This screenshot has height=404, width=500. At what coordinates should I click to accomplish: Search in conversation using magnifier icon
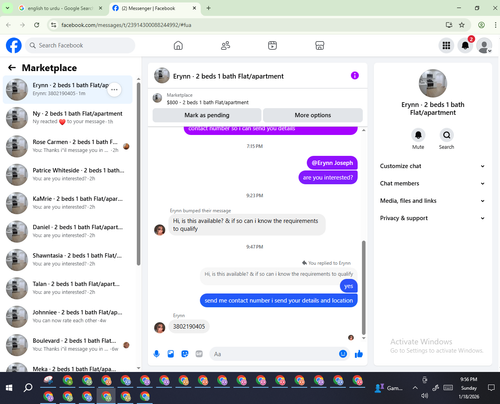pos(446,135)
